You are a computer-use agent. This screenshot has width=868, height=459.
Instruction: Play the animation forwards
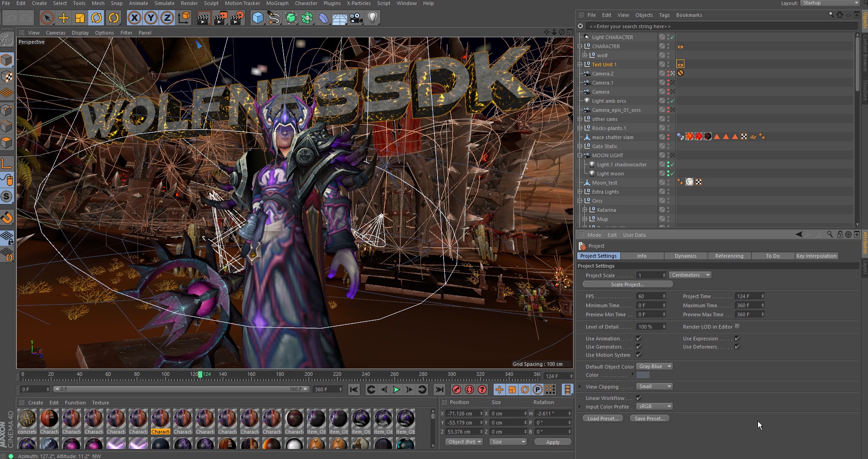(396, 389)
